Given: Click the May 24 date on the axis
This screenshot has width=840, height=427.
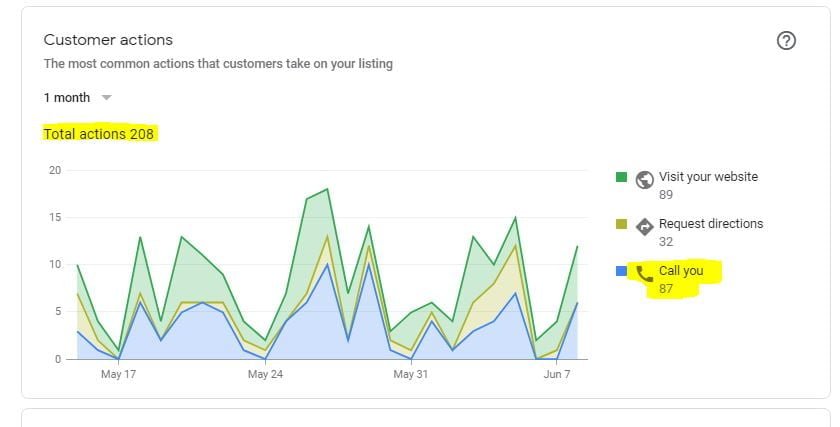Looking at the screenshot, I should point(264,375).
